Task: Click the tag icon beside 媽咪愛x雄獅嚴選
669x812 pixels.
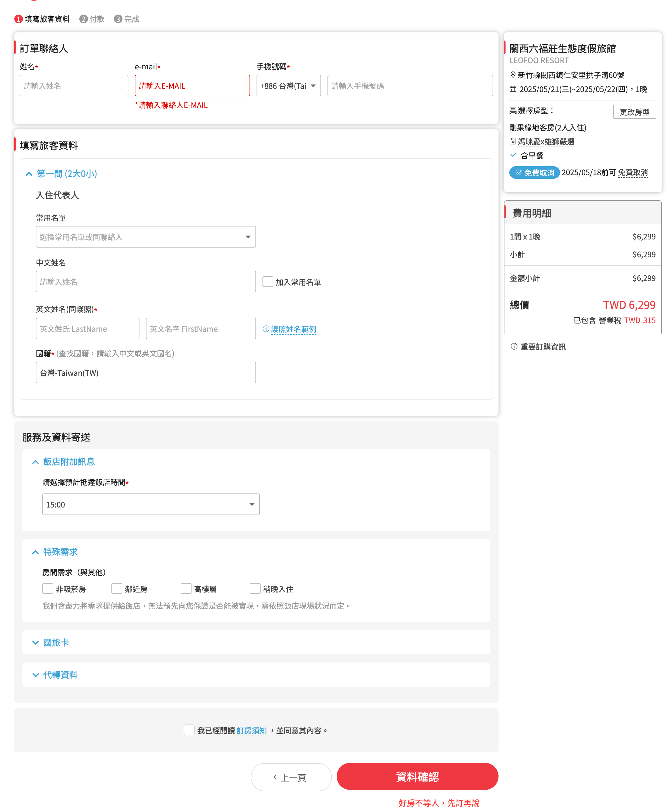Action: coord(513,141)
